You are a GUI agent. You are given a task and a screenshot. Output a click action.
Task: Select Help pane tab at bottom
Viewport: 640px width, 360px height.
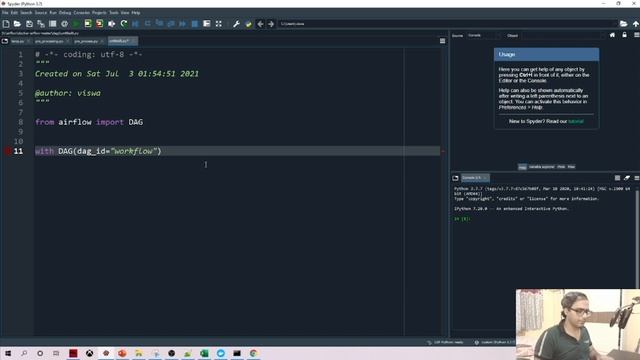coord(522,167)
